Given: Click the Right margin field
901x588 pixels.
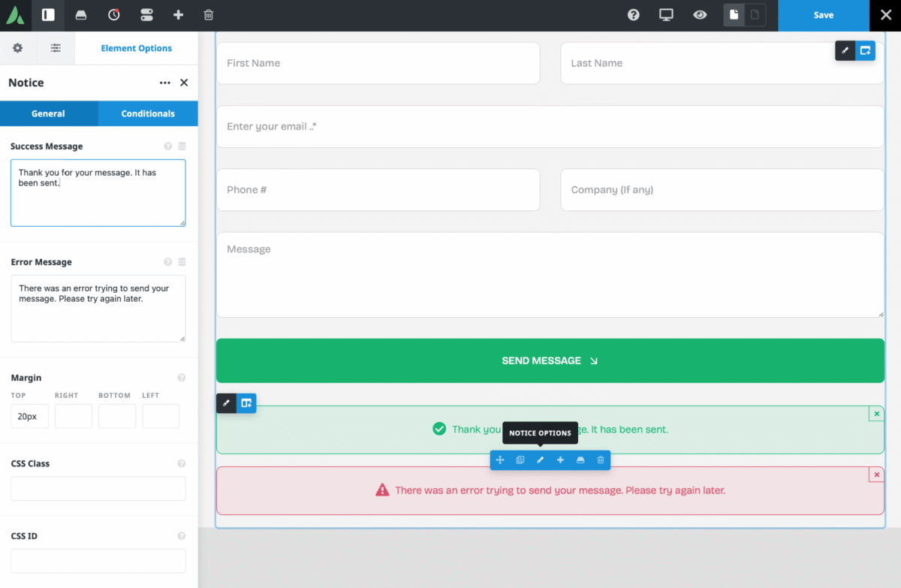Looking at the screenshot, I should [x=74, y=416].
